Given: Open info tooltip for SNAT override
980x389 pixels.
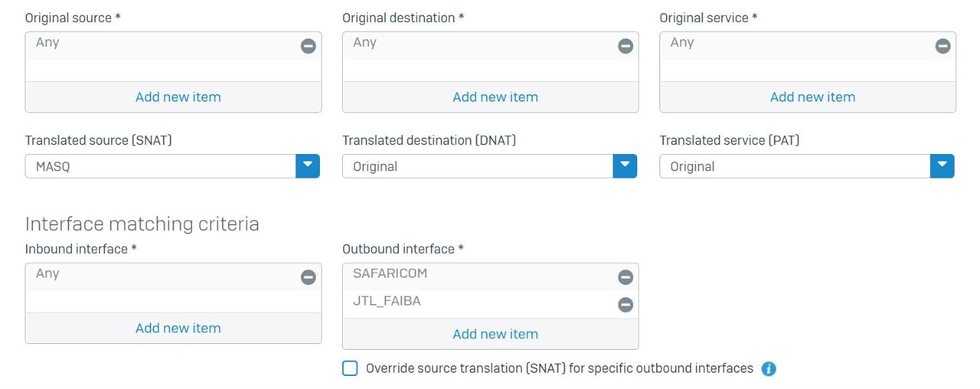Looking at the screenshot, I should coord(769,369).
